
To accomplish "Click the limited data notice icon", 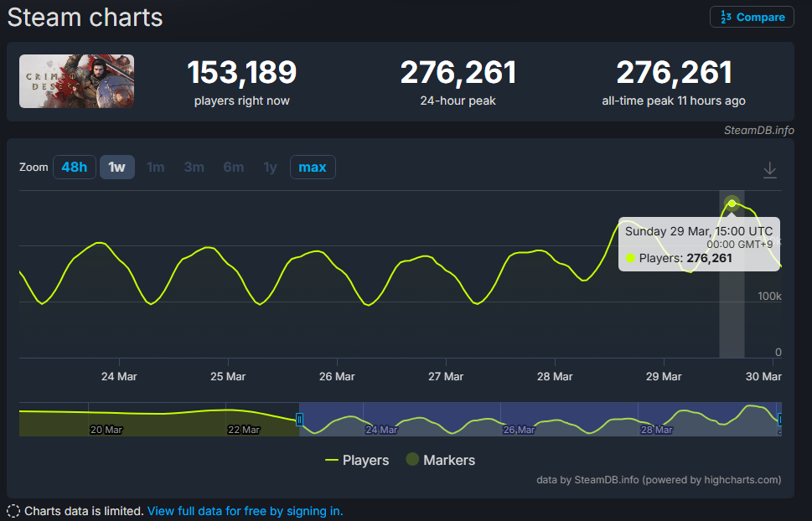I will coord(13,511).
